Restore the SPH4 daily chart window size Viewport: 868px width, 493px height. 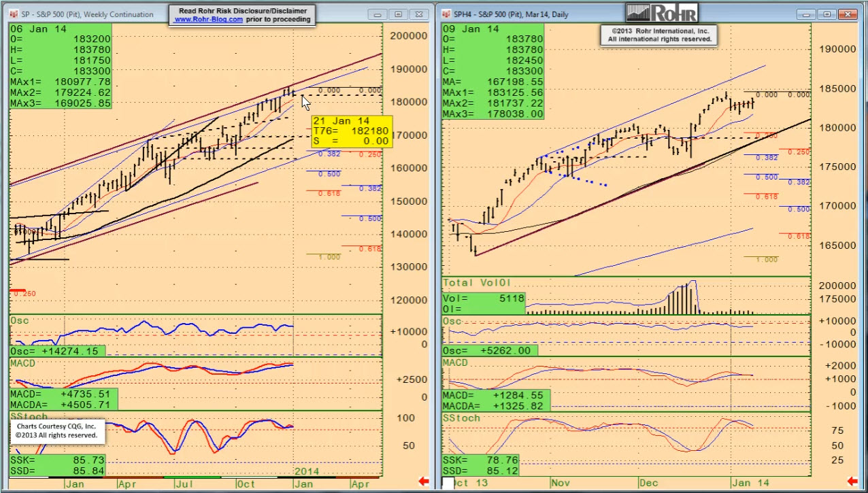827,14
